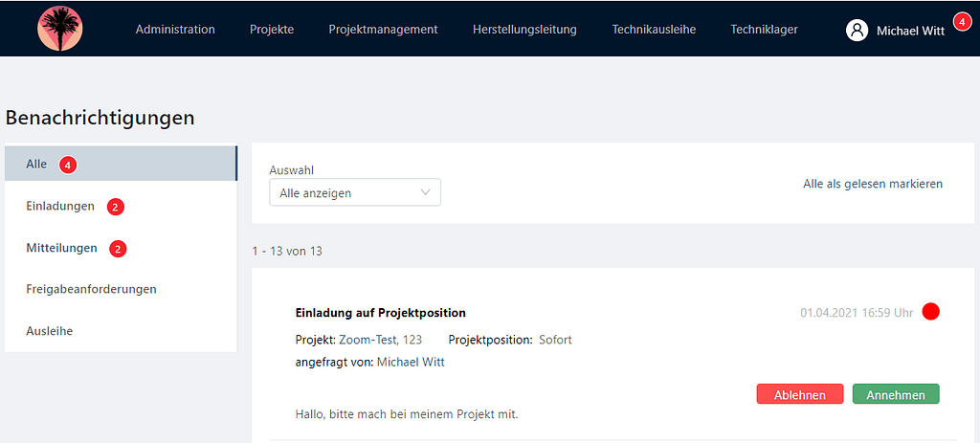
Task: Click the red notification badge beside Michael Witt
Action: [x=962, y=21]
